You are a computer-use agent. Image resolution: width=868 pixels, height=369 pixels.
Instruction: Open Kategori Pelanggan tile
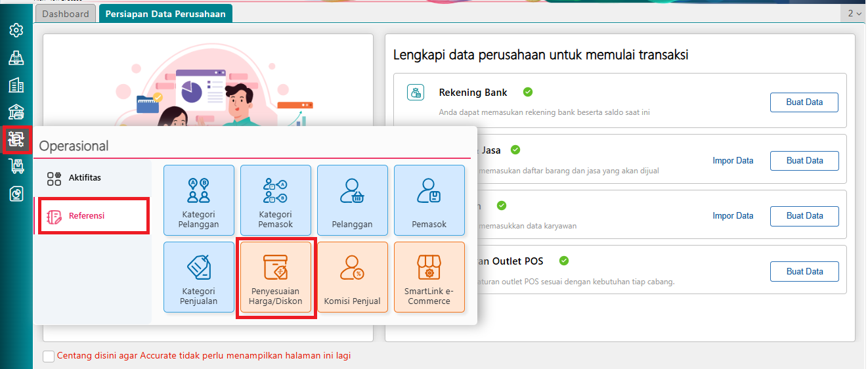click(x=199, y=200)
